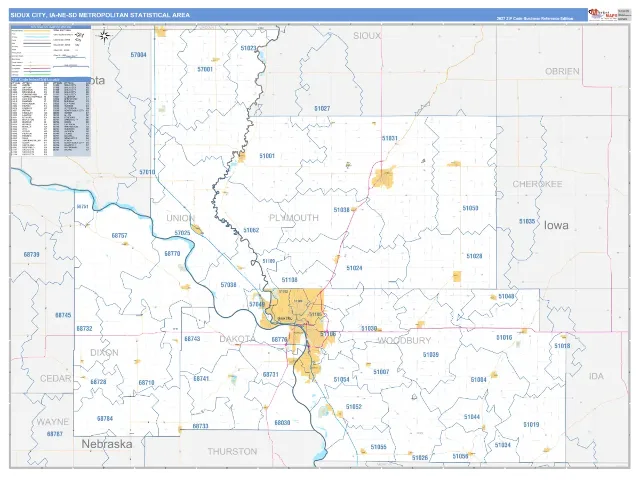
Task: Select the IDA county label
Action: coord(596,376)
